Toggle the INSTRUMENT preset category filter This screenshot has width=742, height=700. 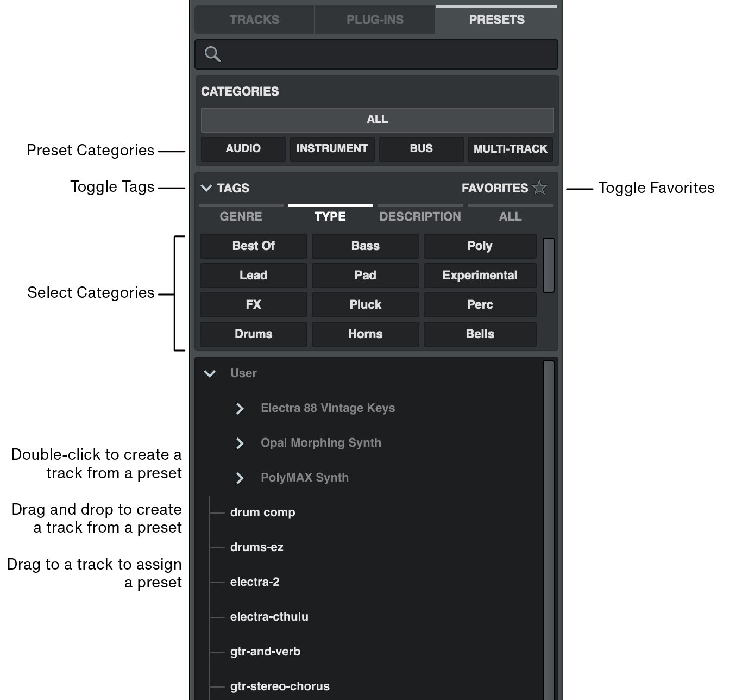coord(332,148)
